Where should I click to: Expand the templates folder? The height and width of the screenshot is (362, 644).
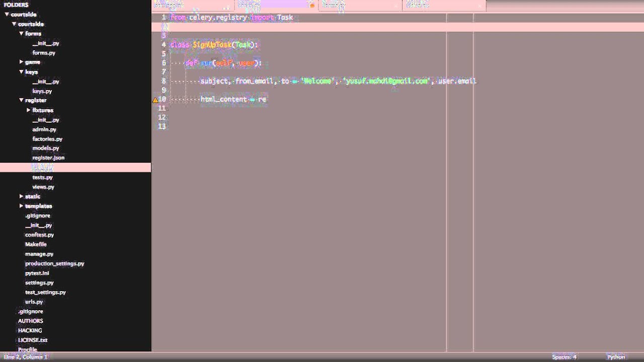point(21,206)
